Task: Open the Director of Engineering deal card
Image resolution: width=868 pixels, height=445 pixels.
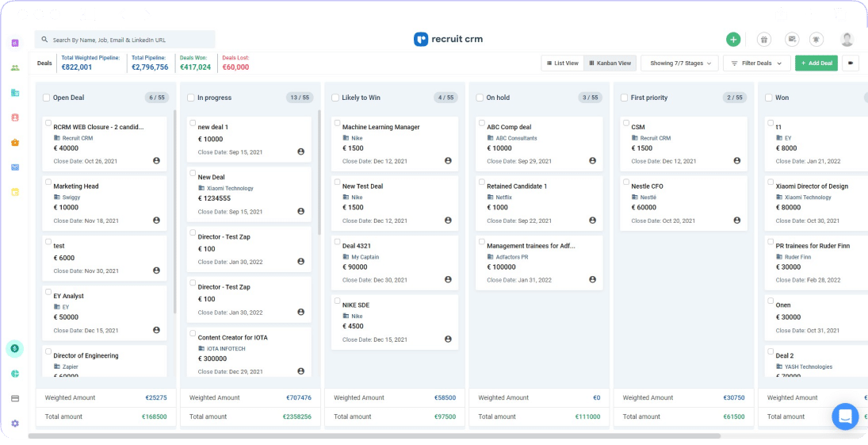Action: pyautogui.click(x=105, y=362)
